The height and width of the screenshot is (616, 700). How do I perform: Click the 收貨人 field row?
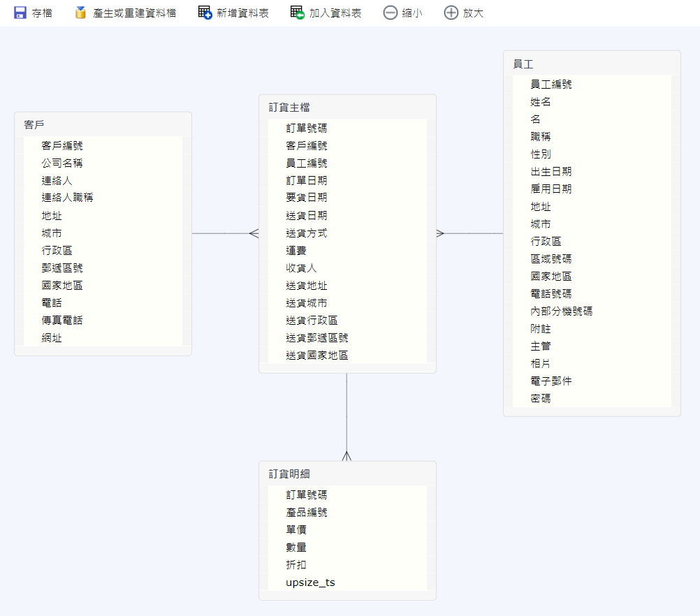click(x=347, y=267)
